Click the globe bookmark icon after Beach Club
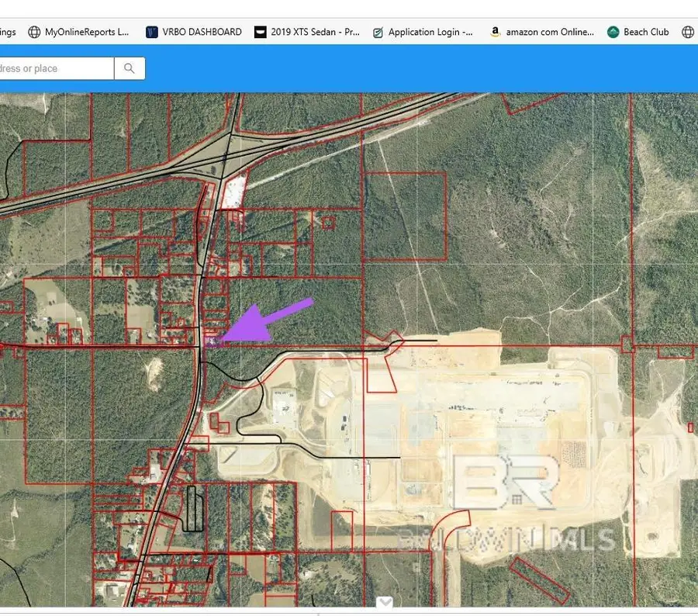This screenshot has height=616, width=698. coord(687,32)
